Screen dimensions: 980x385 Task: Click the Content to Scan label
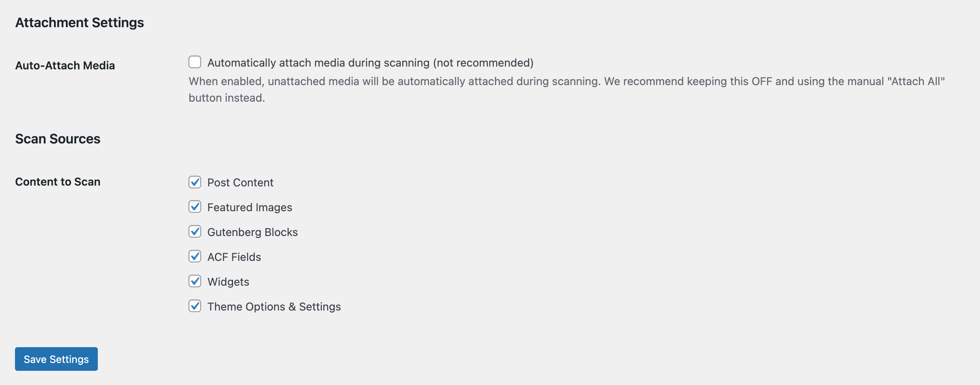(x=57, y=182)
